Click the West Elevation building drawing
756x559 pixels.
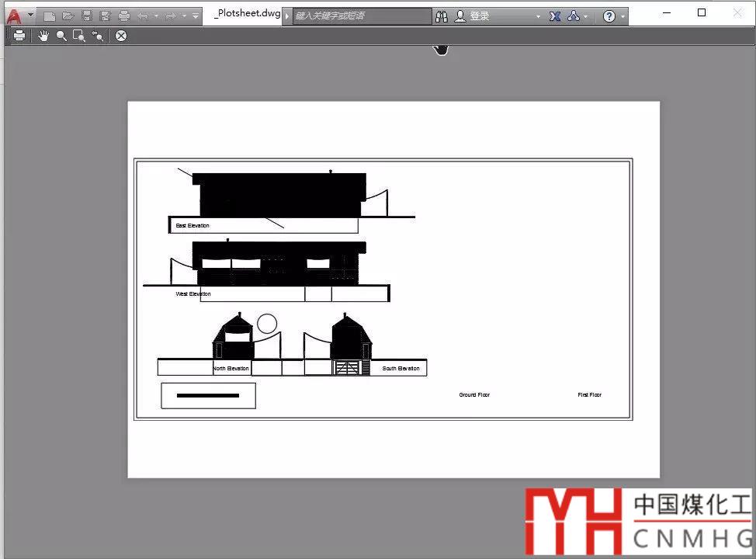click(279, 263)
